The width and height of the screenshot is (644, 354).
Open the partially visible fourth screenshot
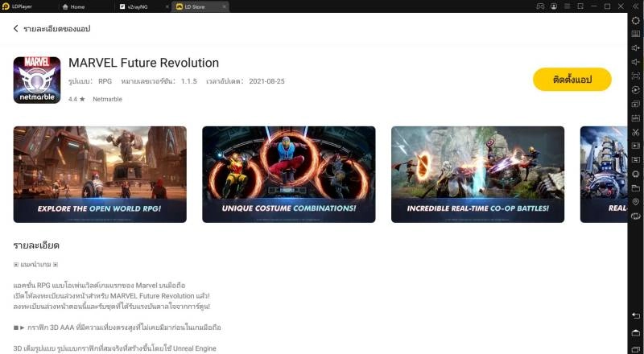pyautogui.click(x=604, y=175)
